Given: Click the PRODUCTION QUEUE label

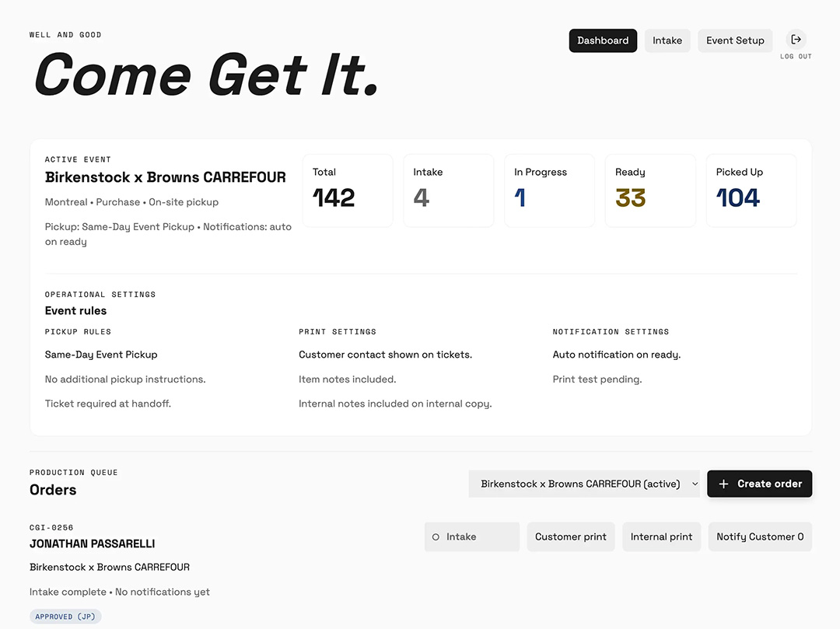Looking at the screenshot, I should coord(73,473).
